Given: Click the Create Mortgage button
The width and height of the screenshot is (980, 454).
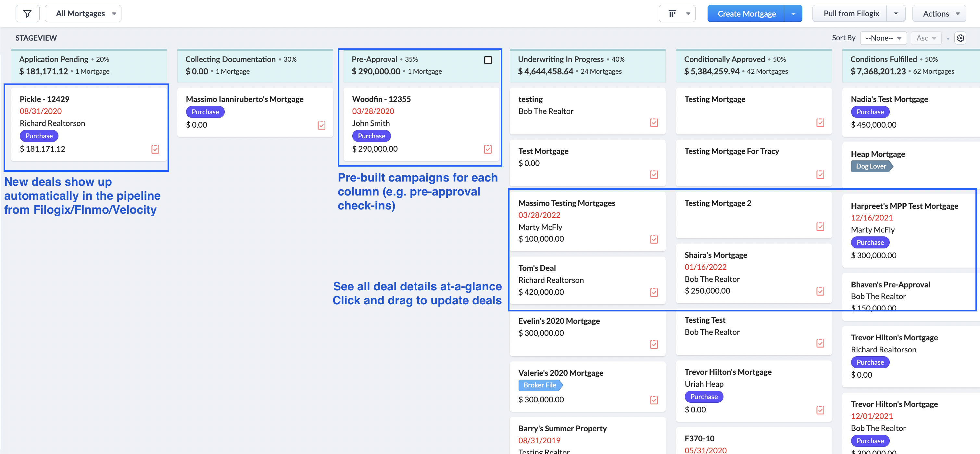Looking at the screenshot, I should coord(747,13).
